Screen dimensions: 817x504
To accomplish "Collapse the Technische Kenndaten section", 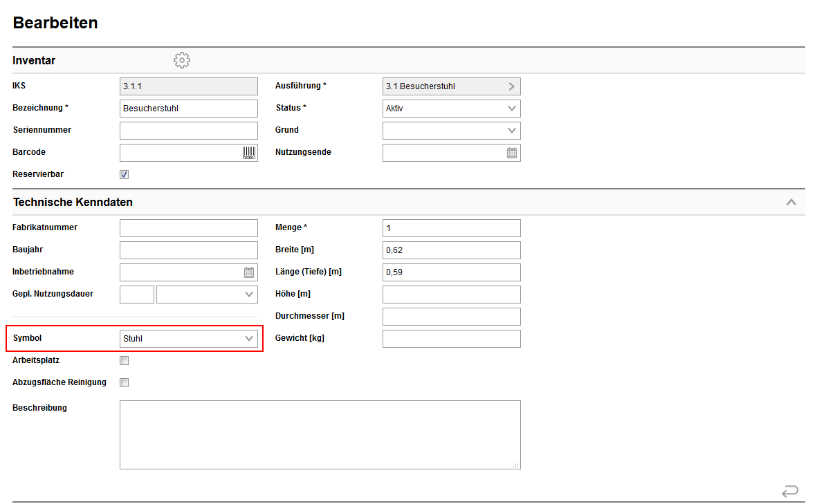I will click(x=791, y=203).
